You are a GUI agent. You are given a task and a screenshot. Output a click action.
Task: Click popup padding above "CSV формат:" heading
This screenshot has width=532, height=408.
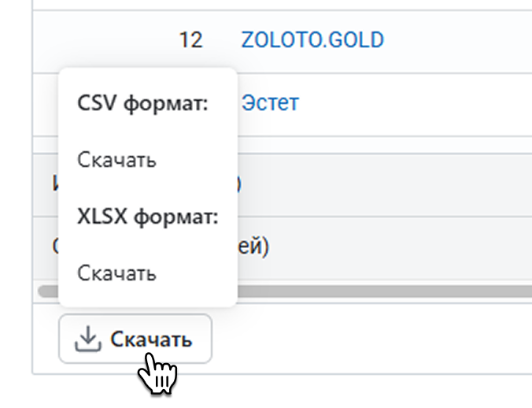147,77
